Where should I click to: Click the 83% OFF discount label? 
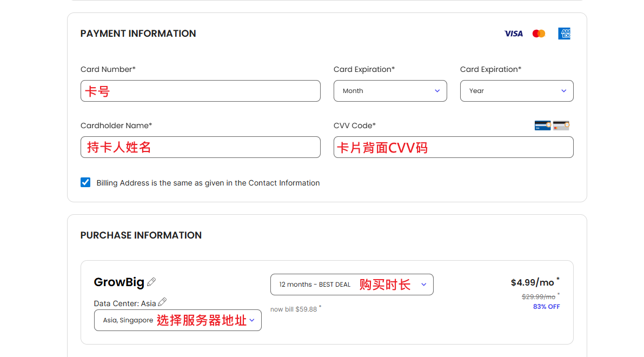click(x=546, y=307)
